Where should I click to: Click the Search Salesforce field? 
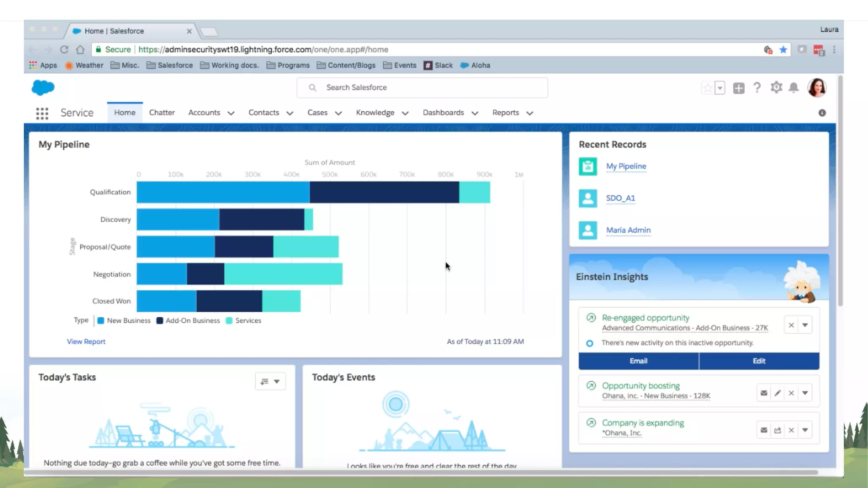click(x=422, y=88)
